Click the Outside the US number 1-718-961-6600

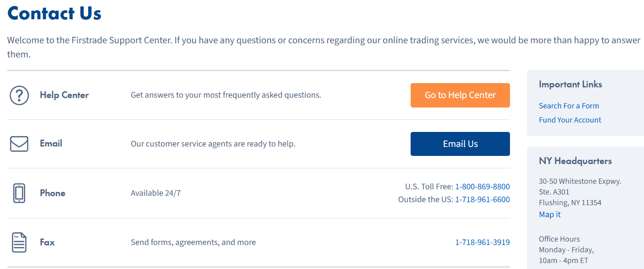482,200
